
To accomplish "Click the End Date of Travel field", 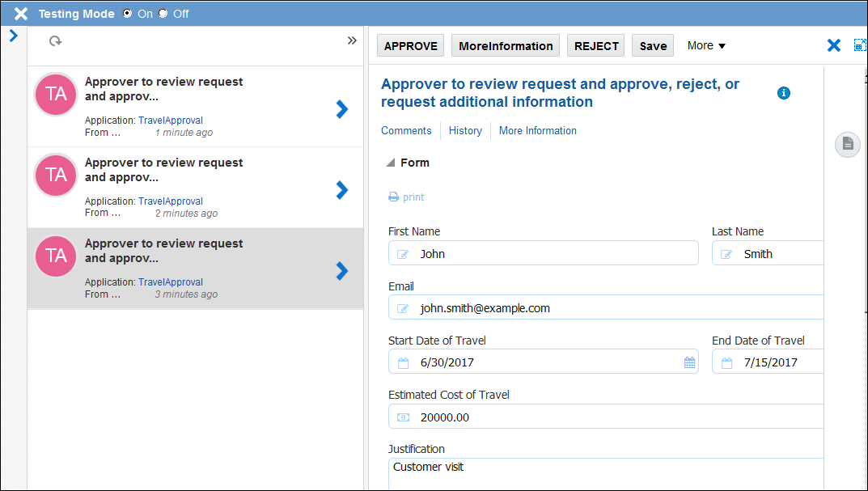I will point(768,362).
